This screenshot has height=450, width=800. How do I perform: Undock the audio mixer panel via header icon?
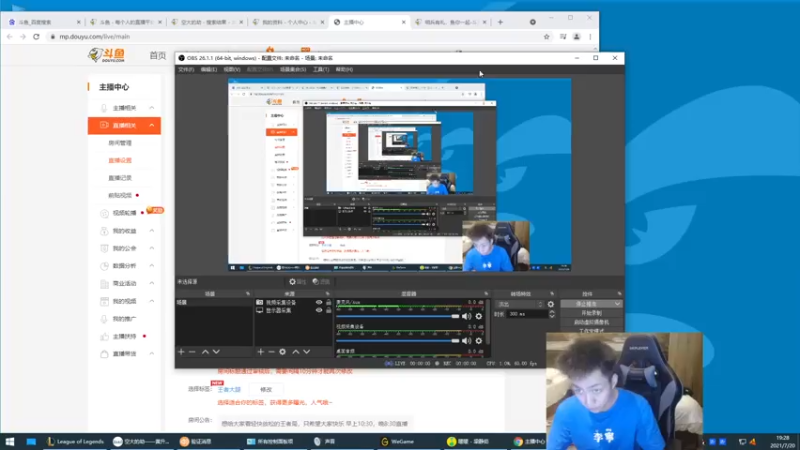(486, 294)
